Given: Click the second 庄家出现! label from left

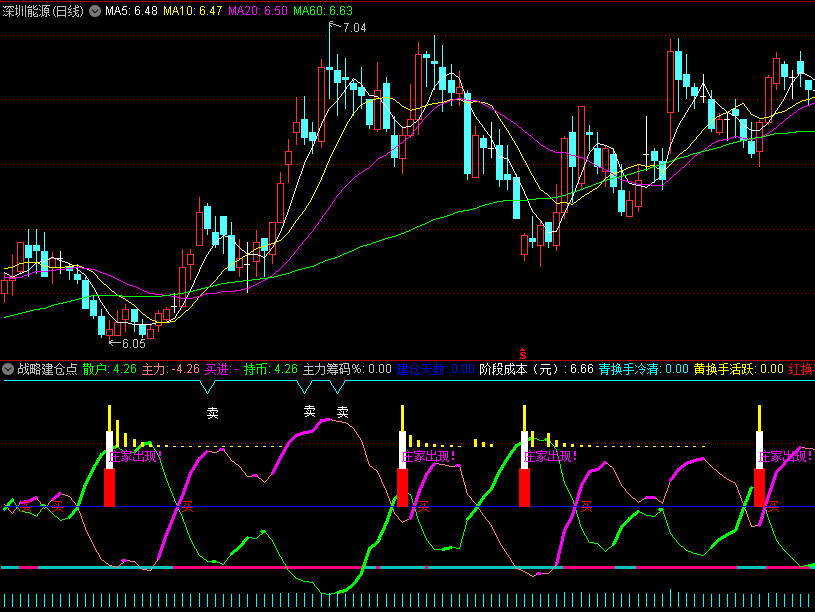Looking at the screenshot, I should click(x=428, y=457).
